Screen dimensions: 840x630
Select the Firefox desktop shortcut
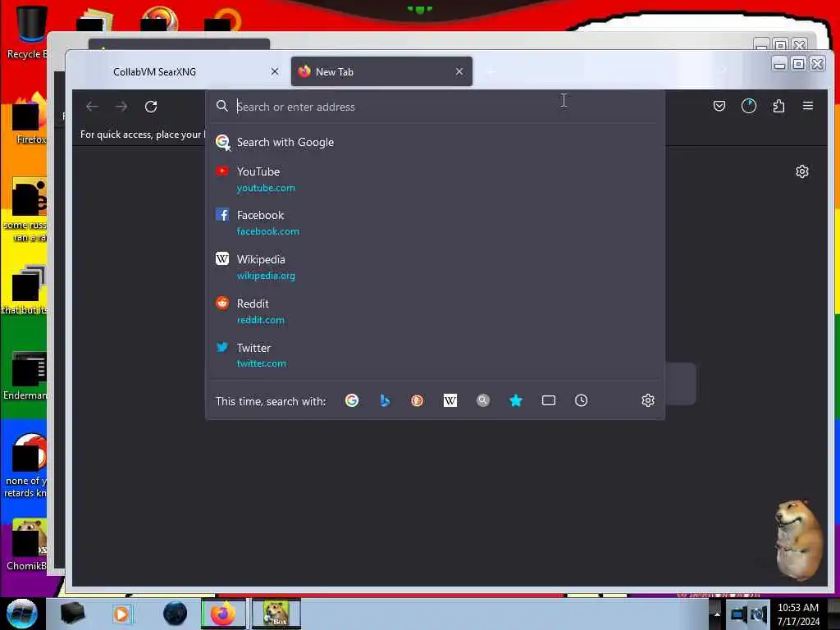[x=29, y=119]
